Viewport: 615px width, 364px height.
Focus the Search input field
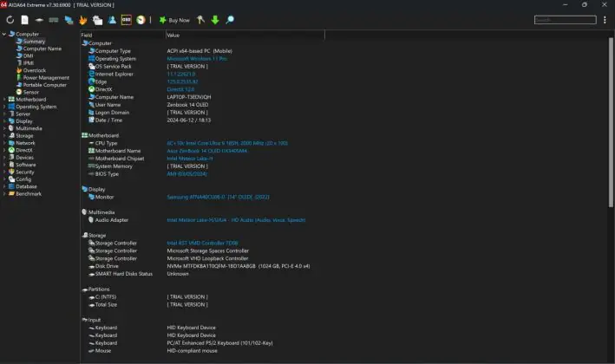pos(566,20)
